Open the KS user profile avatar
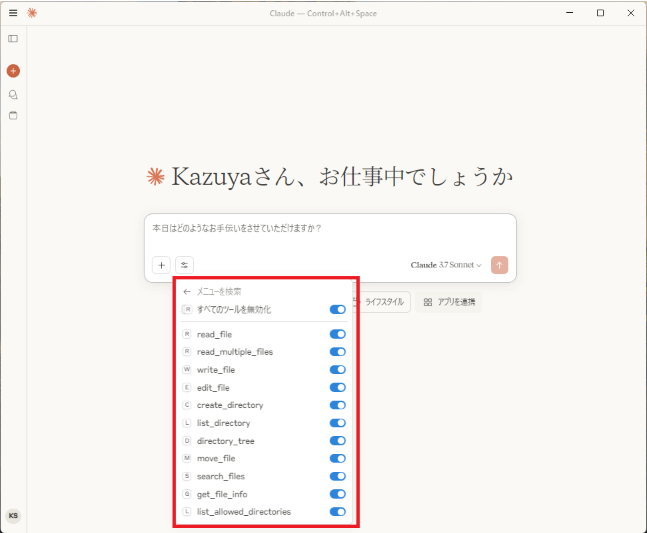Screen dimensions: 647x533 pyautogui.click(x=13, y=516)
